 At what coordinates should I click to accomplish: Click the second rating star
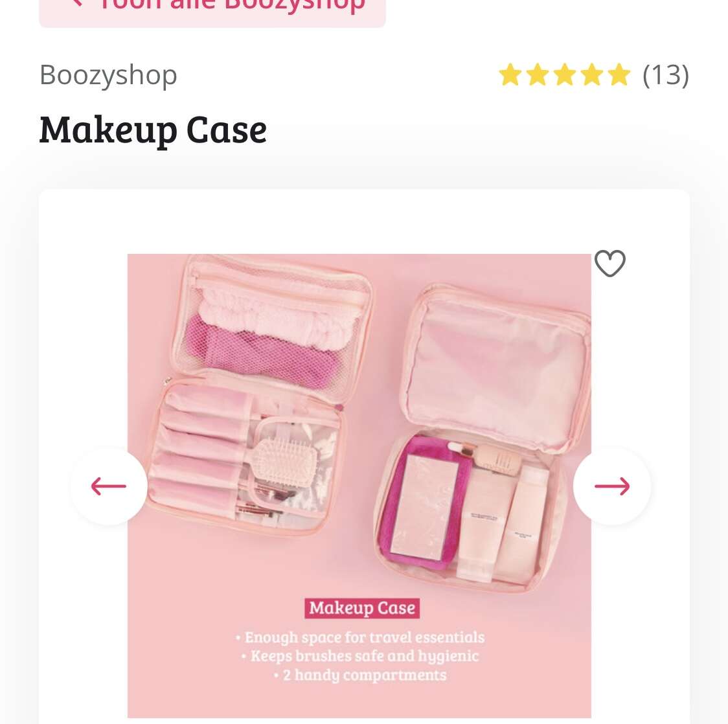(x=538, y=74)
